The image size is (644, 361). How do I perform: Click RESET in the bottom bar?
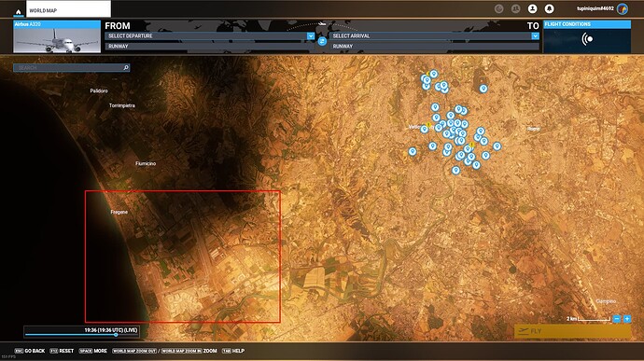(x=62, y=351)
